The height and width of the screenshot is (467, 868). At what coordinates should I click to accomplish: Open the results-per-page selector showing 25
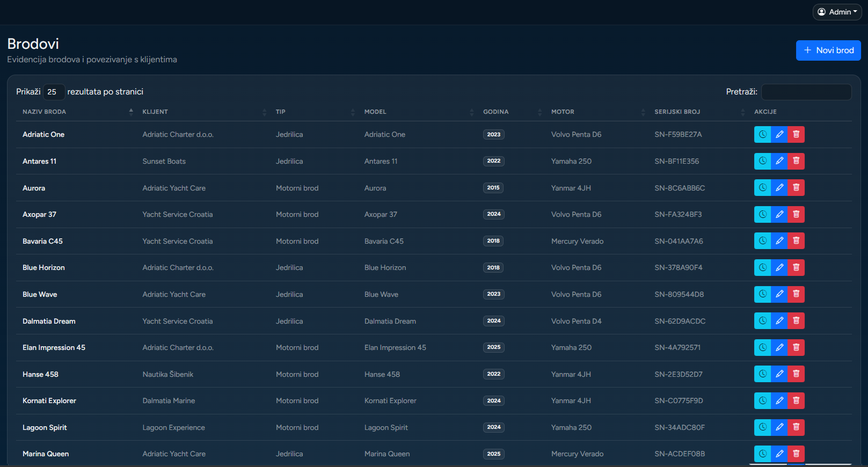(54, 92)
